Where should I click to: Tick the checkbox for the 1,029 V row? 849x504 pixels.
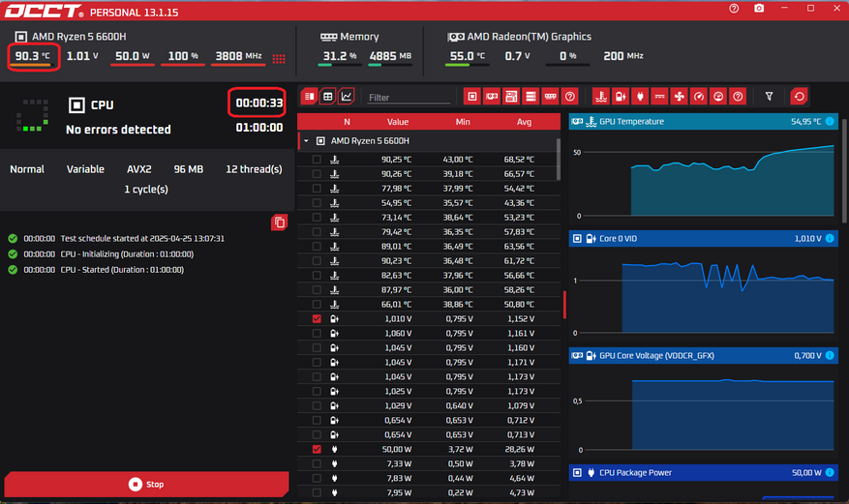tap(317, 405)
